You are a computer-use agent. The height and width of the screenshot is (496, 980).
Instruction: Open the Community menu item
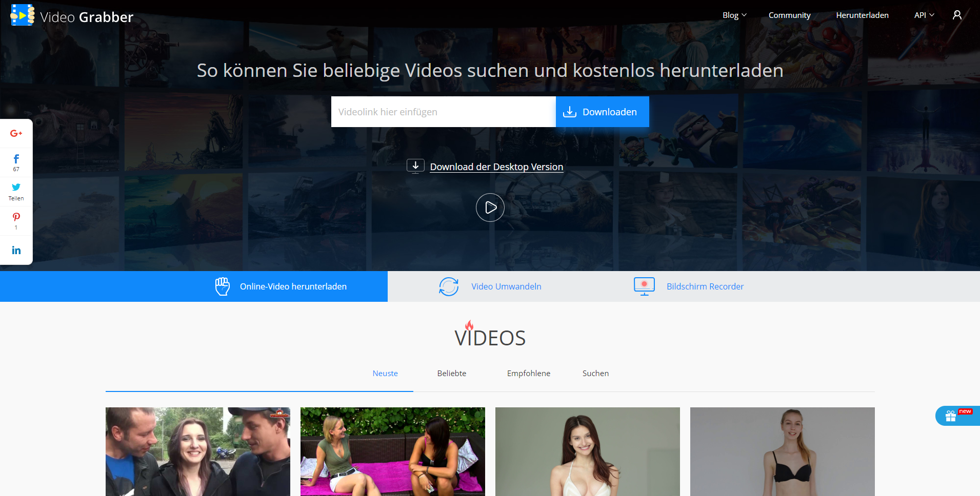[789, 15]
